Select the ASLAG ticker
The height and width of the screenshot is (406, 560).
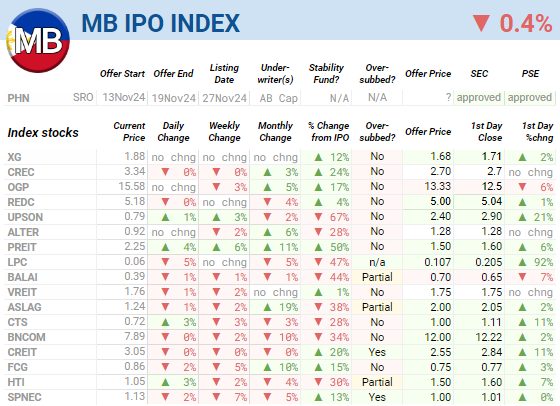(24, 307)
